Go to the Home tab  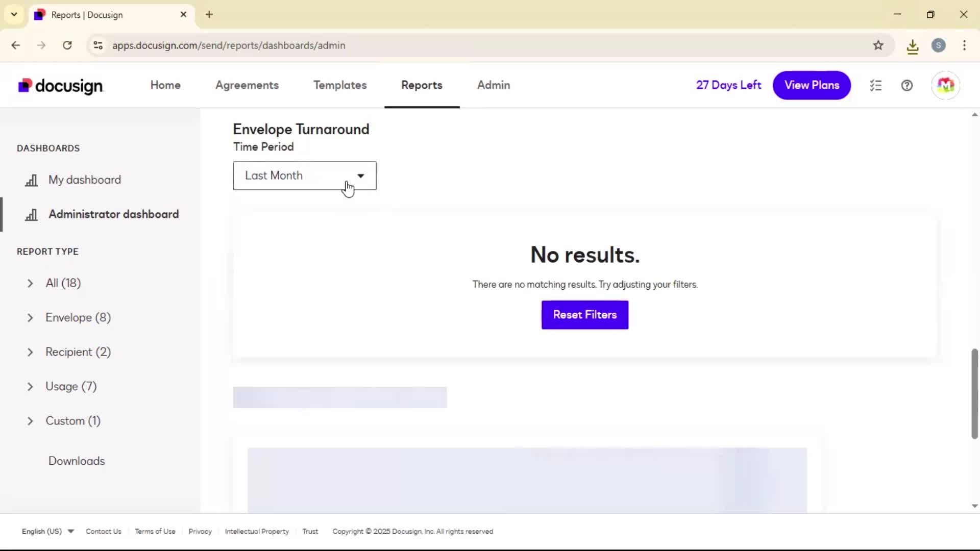tap(165, 85)
